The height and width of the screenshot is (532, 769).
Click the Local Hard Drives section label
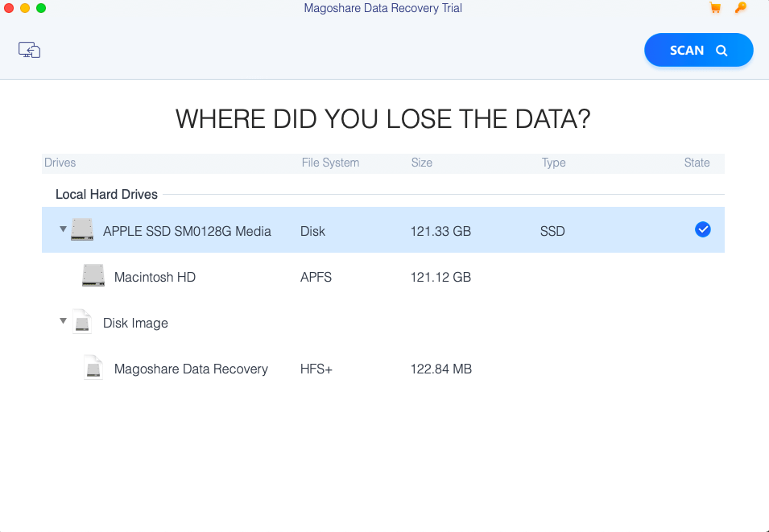(x=106, y=194)
